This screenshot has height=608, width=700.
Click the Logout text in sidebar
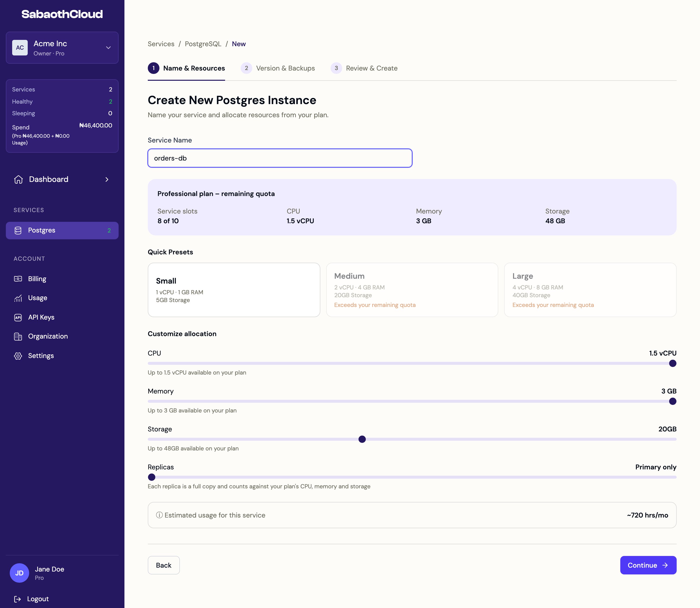point(38,599)
